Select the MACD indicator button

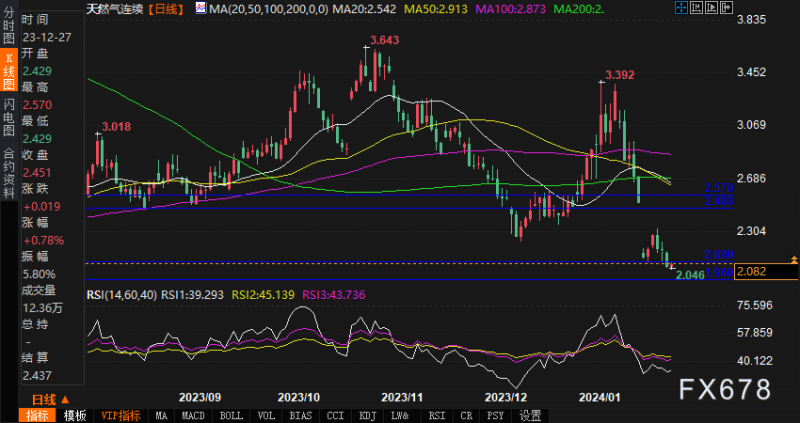point(194,415)
